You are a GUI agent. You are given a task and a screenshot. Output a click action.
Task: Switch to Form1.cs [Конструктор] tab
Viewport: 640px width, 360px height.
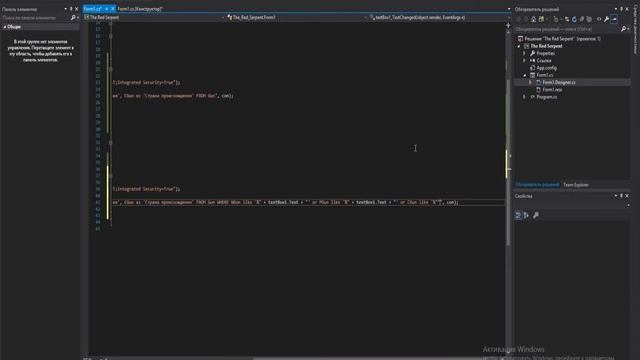click(x=140, y=9)
